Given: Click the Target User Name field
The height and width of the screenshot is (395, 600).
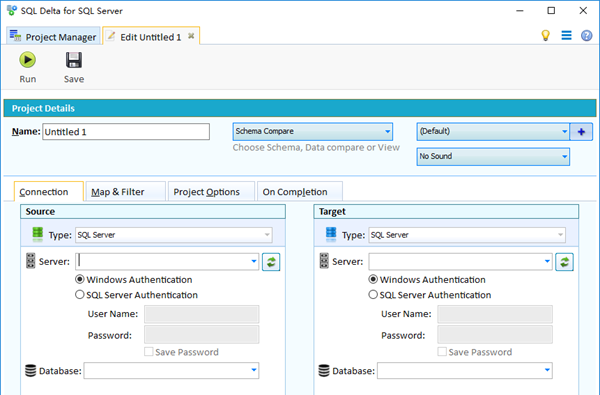Looking at the screenshot, I should click(x=495, y=314).
